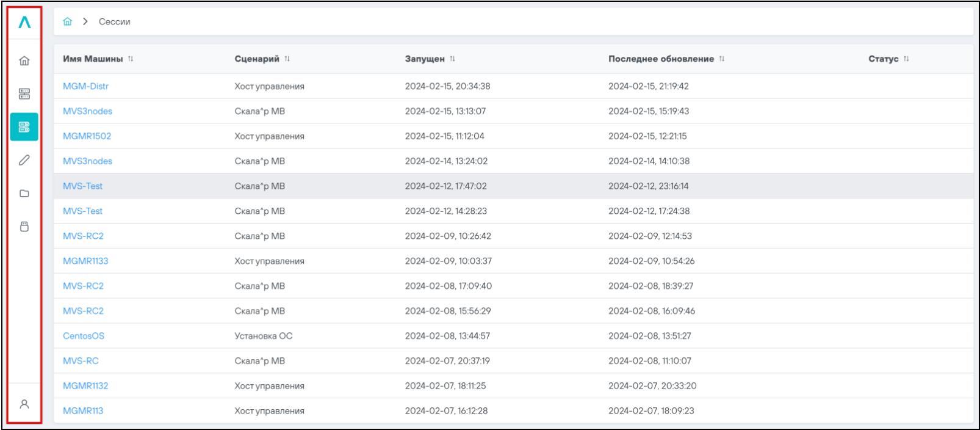This screenshot has width=980, height=430.
Task: Open the MGMR1502 session link
Action: coord(87,136)
